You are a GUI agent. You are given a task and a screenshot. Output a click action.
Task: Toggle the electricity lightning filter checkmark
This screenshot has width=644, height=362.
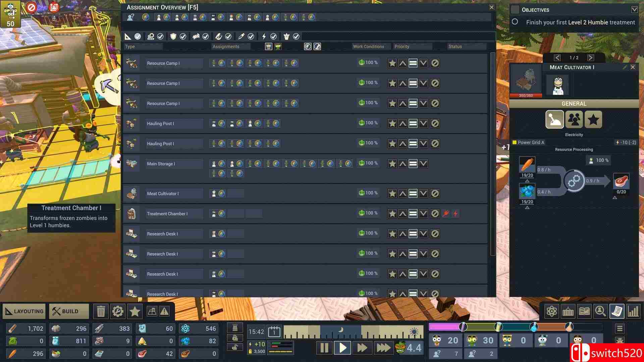click(x=273, y=37)
